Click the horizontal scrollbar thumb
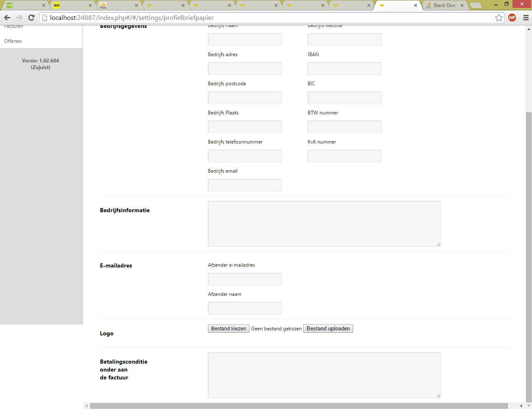The image size is (532, 409). click(299, 406)
